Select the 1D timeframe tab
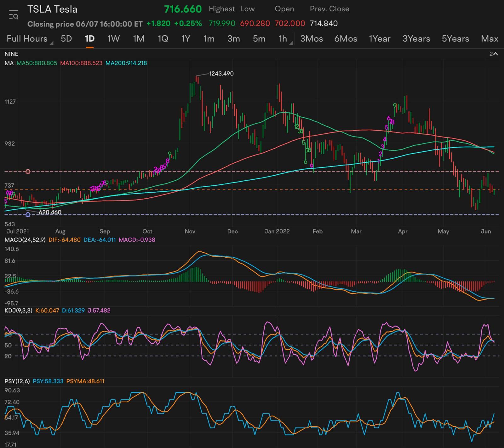 [89, 39]
